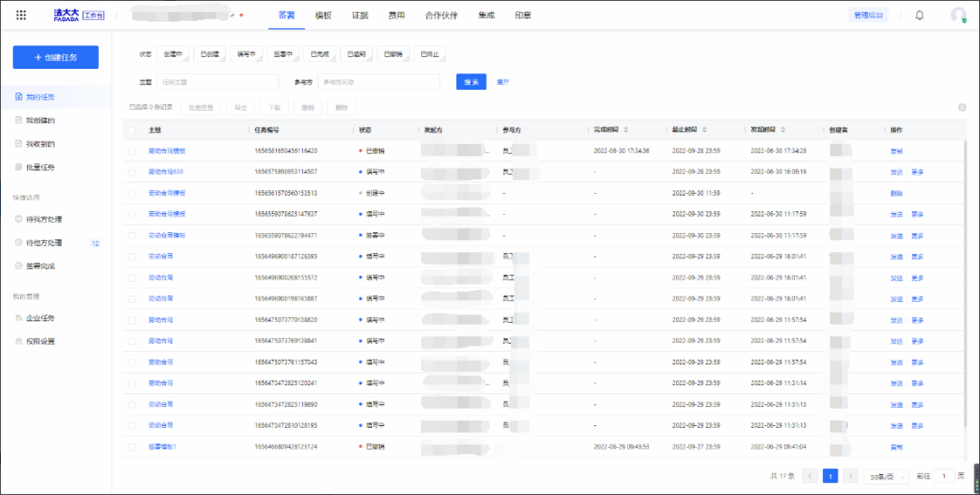Click 删除 action for task 1656561570560153513

pyautogui.click(x=897, y=193)
